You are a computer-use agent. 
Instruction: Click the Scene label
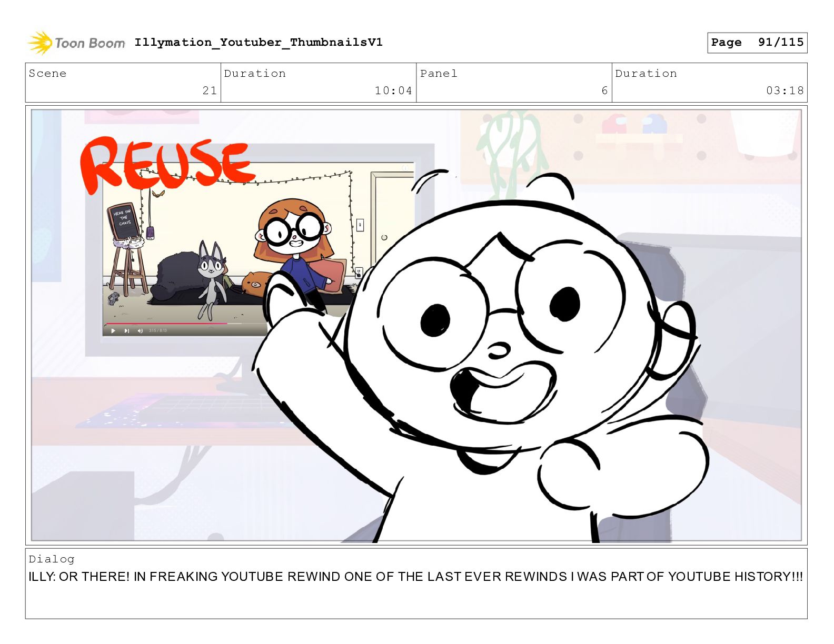[47, 73]
